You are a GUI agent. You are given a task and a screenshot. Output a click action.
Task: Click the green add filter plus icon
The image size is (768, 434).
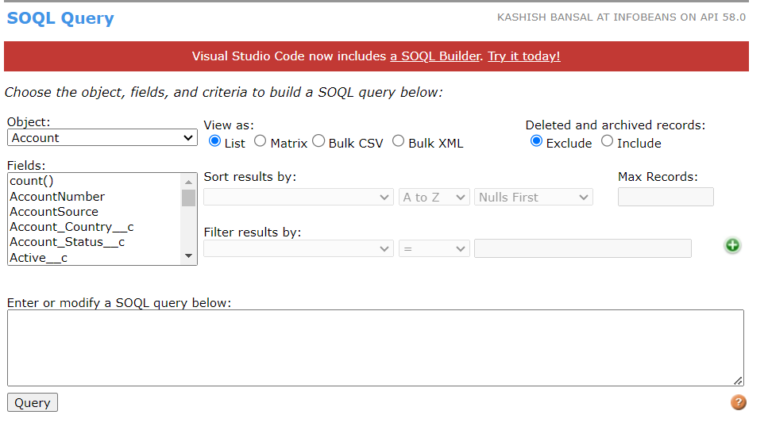tap(733, 246)
